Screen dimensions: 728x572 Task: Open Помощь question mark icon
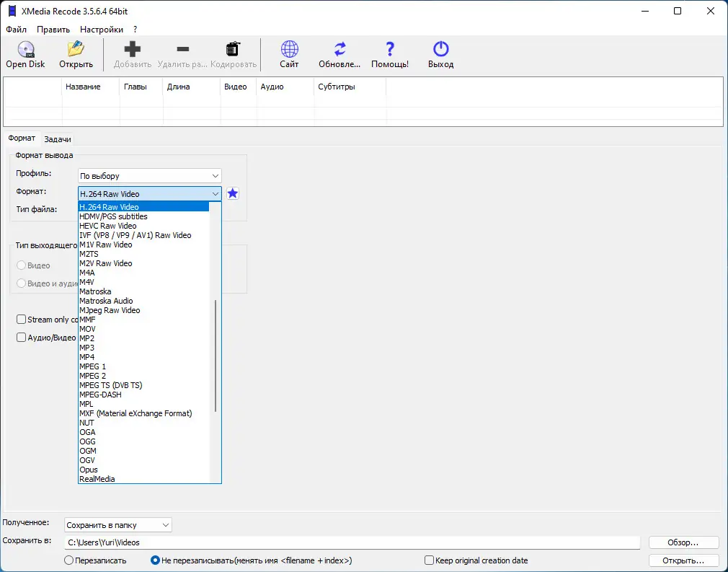[x=390, y=50]
